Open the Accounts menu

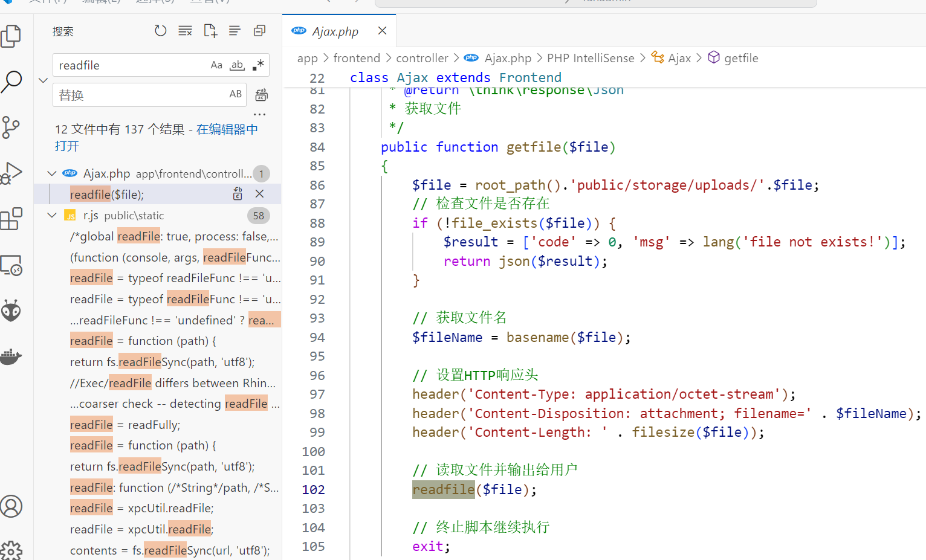(11, 506)
